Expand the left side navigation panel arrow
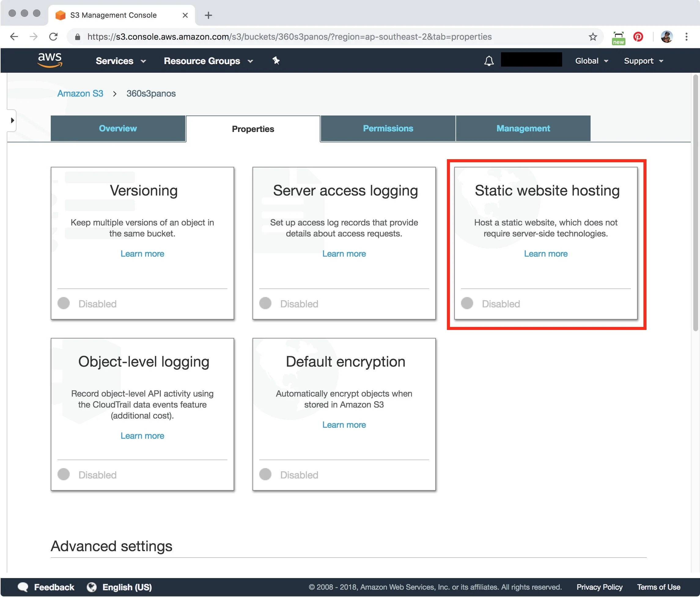 [x=12, y=120]
